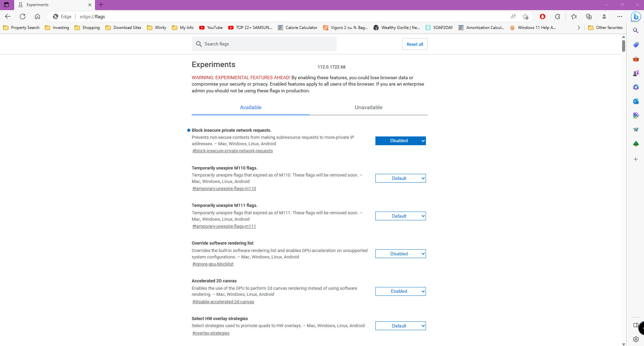Open Block insecure private network requests dropdown
644x346 pixels.
click(401, 141)
